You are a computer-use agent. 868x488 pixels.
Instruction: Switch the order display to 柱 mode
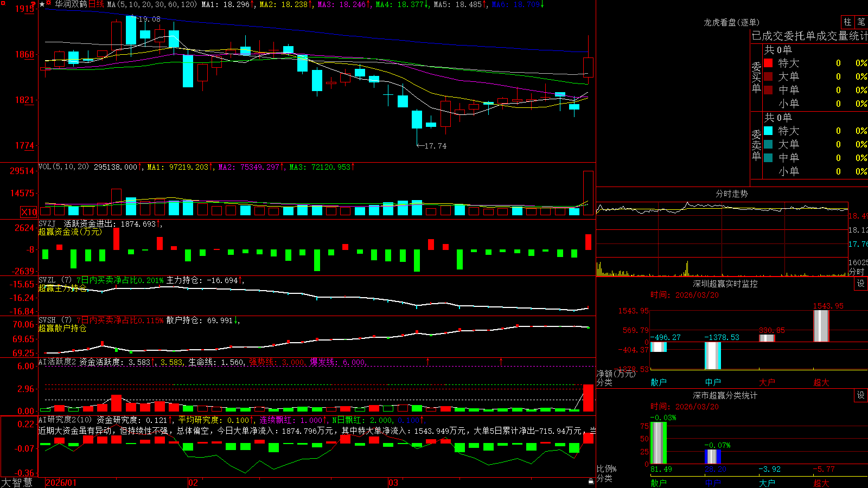click(x=847, y=22)
